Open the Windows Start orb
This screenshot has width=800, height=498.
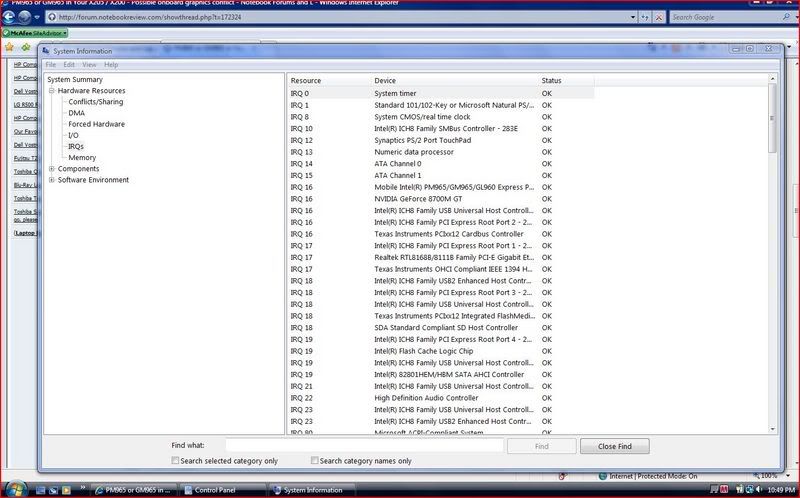click(x=16, y=489)
